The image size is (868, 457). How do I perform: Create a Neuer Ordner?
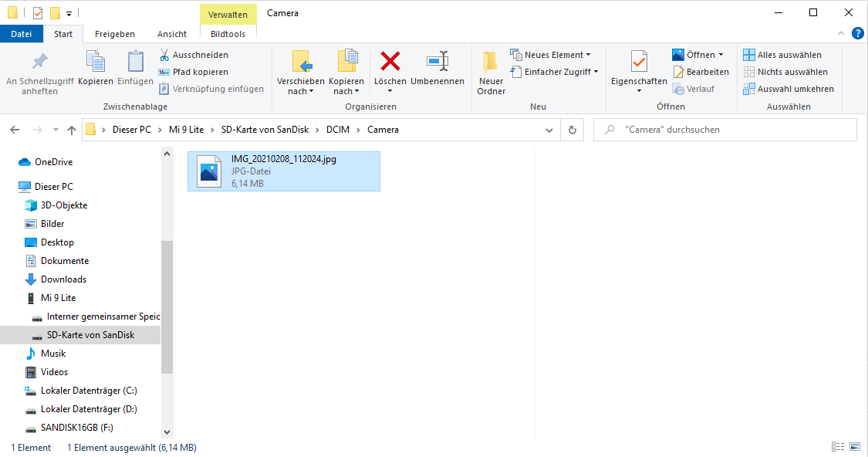tap(491, 73)
